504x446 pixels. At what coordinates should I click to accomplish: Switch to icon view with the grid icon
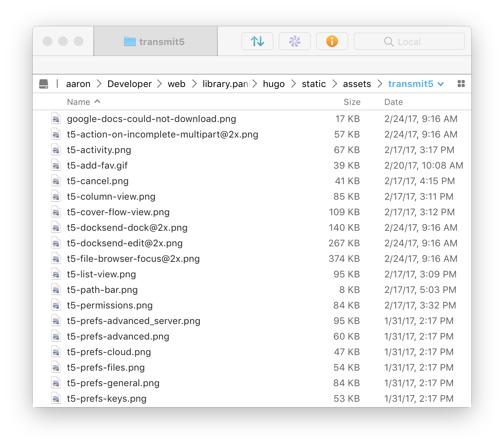point(461,84)
